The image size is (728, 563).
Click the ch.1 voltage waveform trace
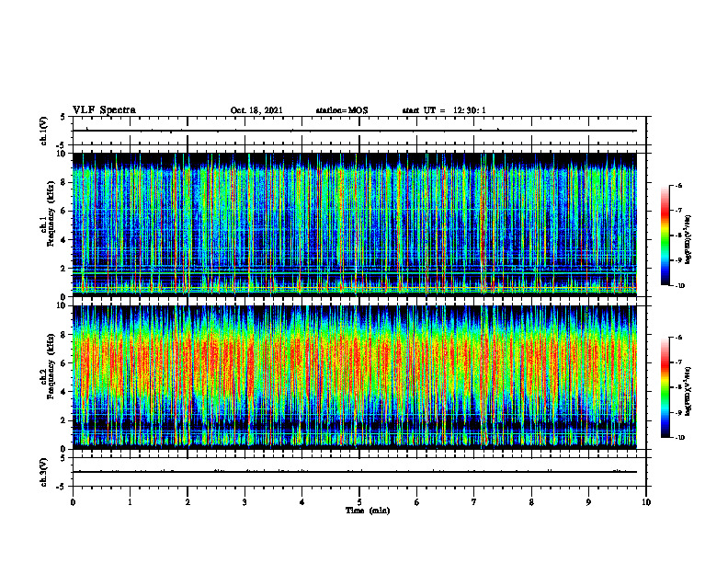[354, 131]
